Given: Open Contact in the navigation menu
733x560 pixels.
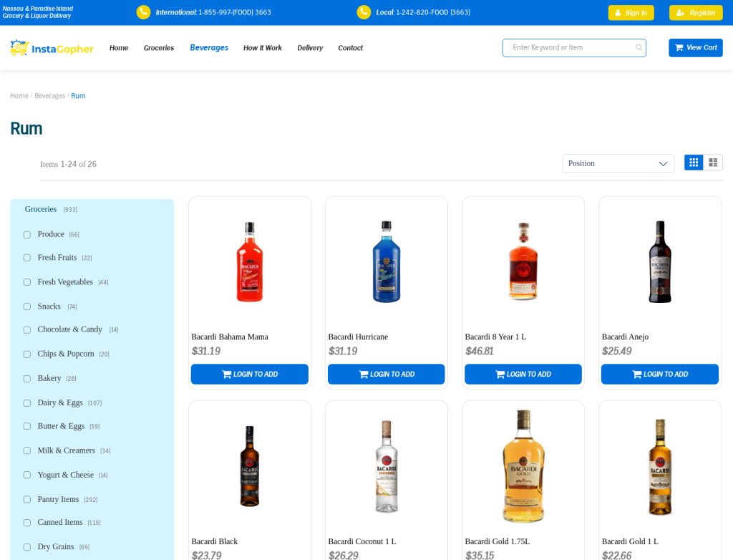Looking at the screenshot, I should point(350,48).
